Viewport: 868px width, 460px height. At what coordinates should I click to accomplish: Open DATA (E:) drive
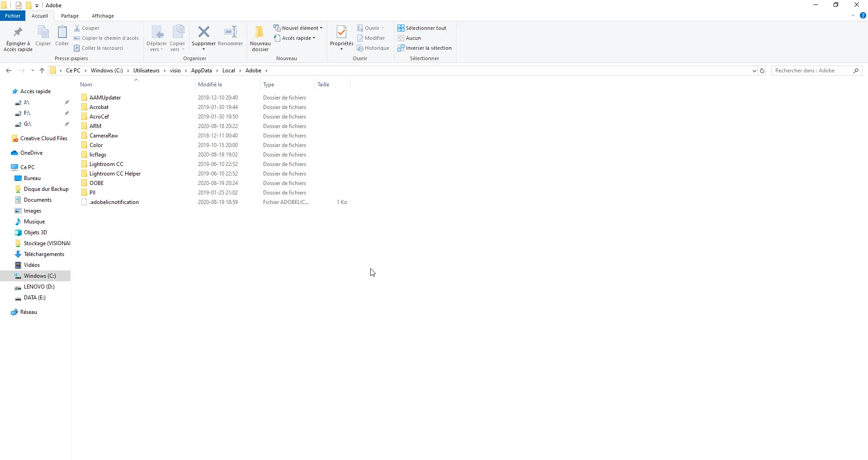coord(34,298)
